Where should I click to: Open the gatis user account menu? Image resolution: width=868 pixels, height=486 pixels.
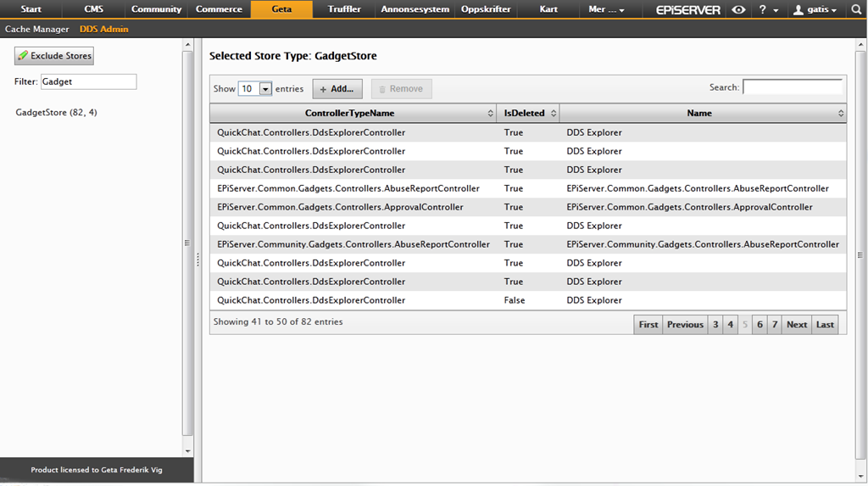pos(814,9)
